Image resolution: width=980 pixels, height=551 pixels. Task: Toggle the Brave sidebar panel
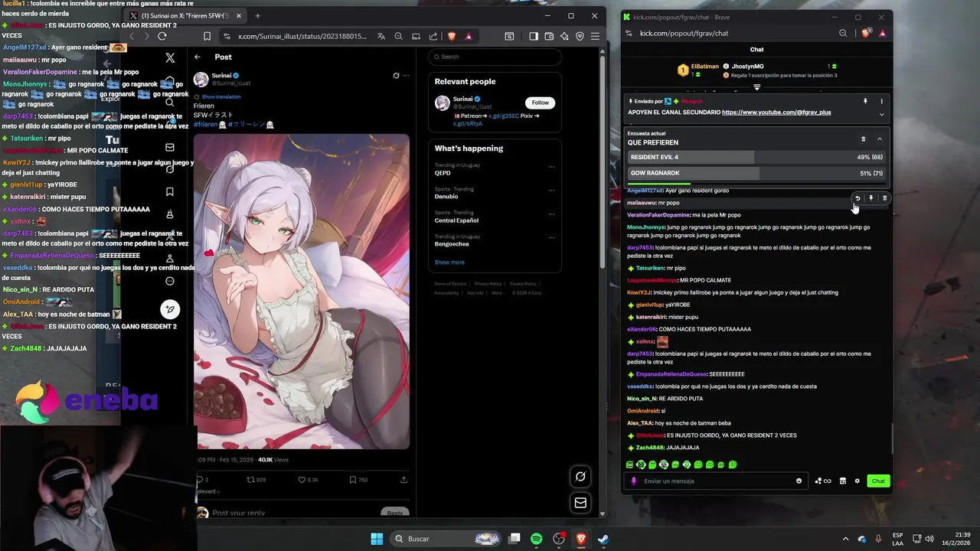tap(534, 36)
